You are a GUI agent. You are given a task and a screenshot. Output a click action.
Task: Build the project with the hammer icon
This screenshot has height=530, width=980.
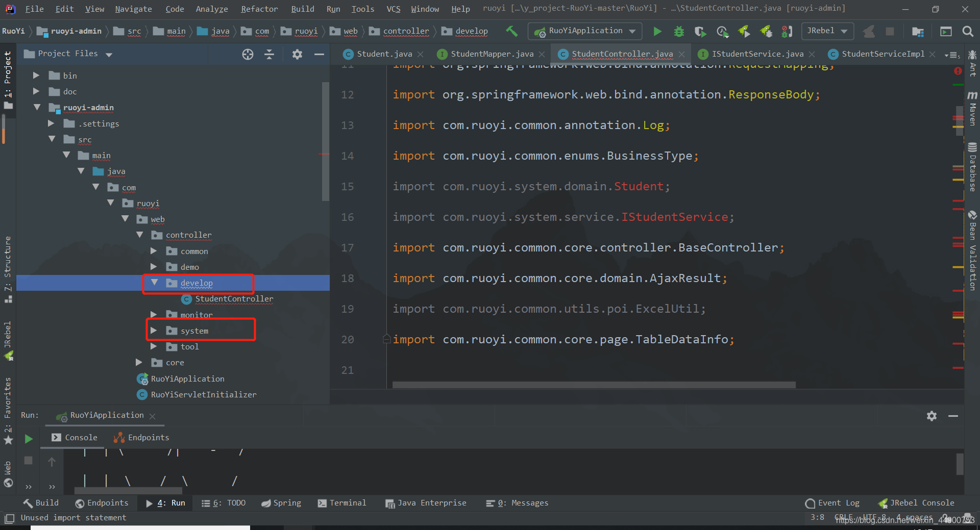[511, 31]
